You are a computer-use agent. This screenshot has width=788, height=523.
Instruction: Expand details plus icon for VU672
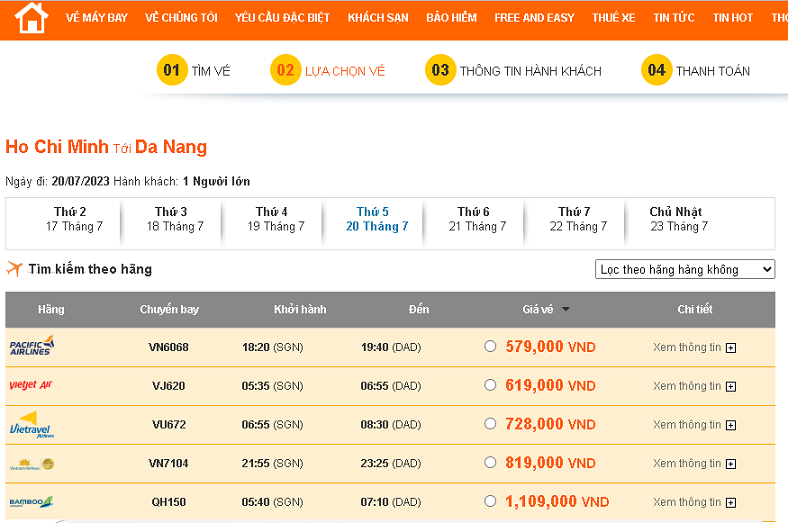pyautogui.click(x=731, y=426)
